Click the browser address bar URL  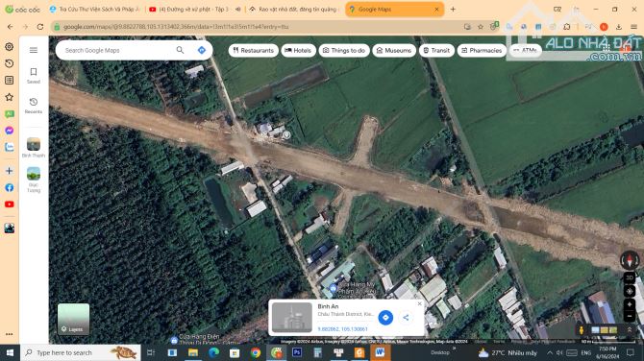click(x=176, y=27)
